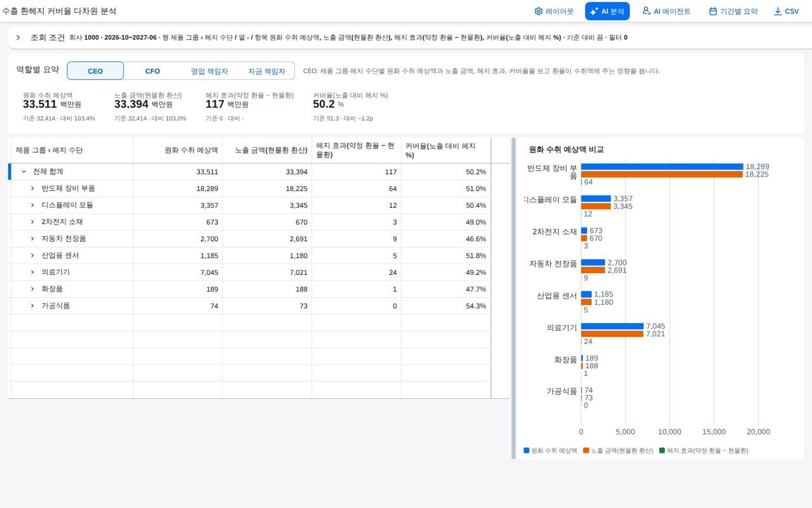Click the 커버율 KPI value 50.2
This screenshot has width=812, height=508.
point(324,104)
